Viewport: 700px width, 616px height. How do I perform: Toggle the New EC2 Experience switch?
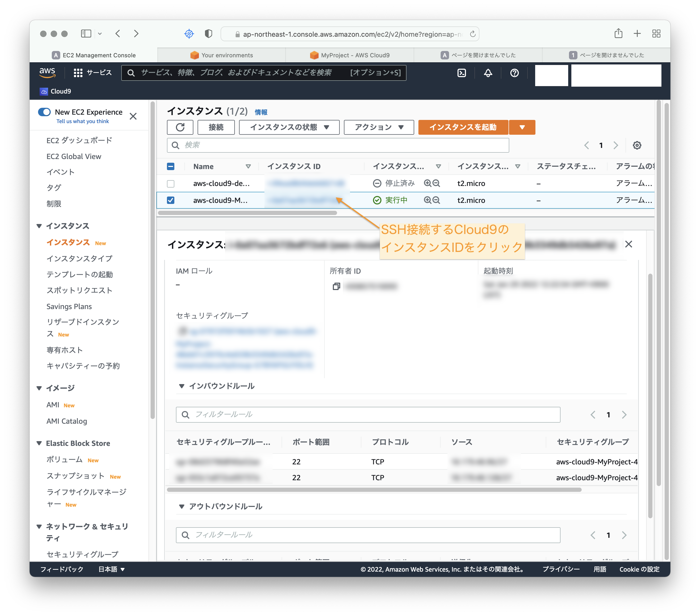click(x=45, y=112)
